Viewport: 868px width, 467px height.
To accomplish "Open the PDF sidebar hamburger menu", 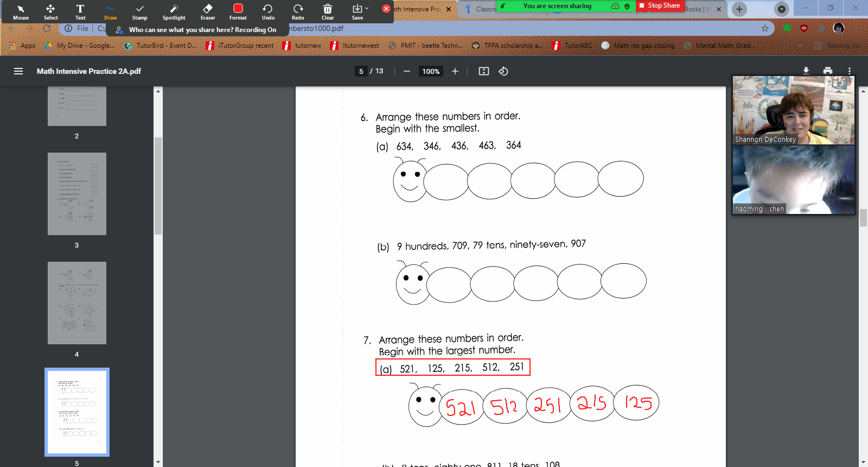I will point(18,71).
